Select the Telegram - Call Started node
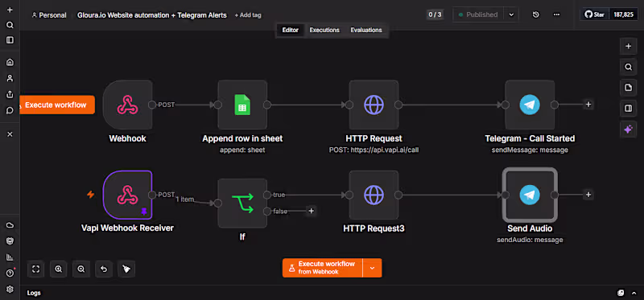The image size is (644, 300). (x=530, y=105)
